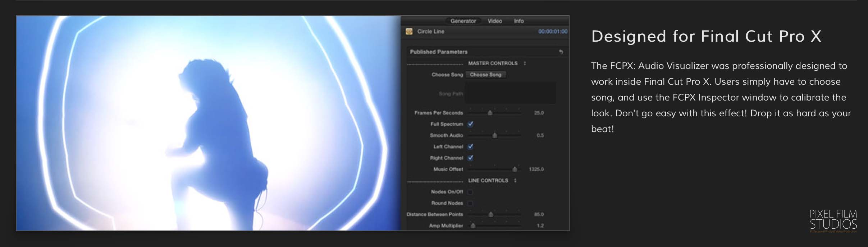Viewport: 868px width, 247px height.
Task: Click the Song Path field
Action: click(511, 93)
